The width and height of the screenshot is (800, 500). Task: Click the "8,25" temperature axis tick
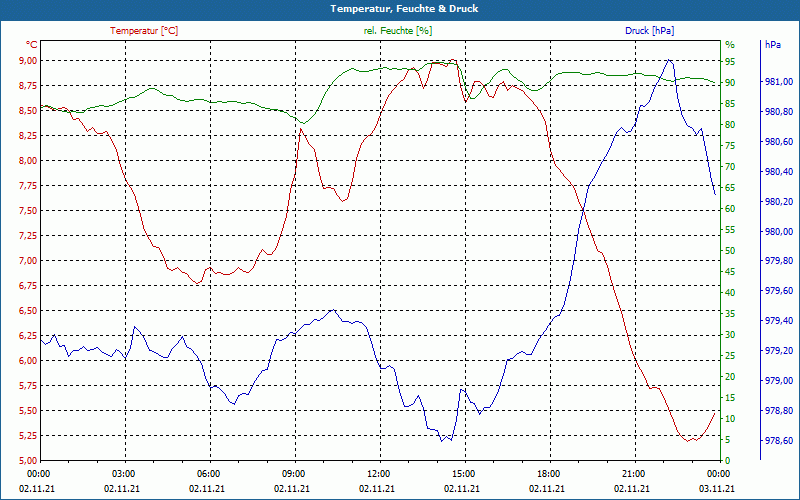click(29, 136)
